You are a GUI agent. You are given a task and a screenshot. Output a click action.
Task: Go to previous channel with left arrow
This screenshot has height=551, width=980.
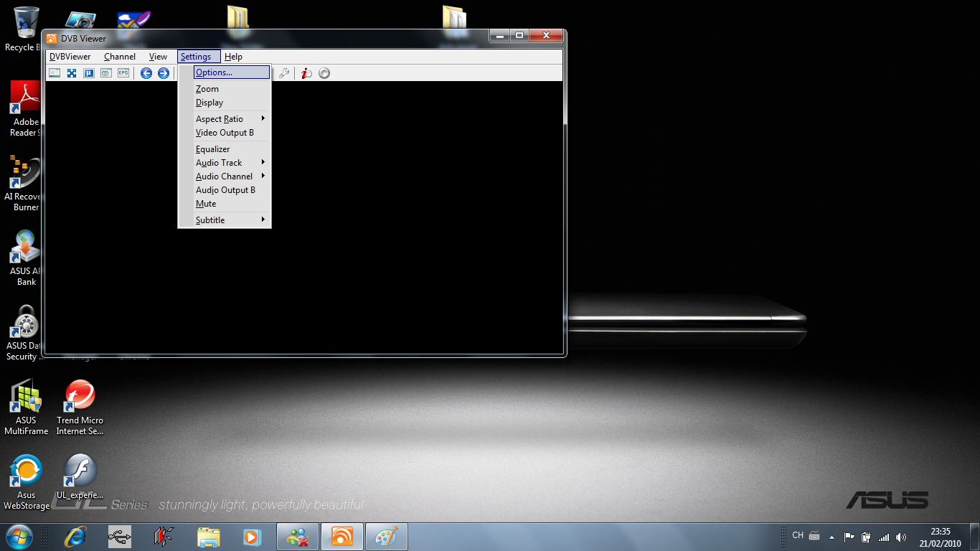pyautogui.click(x=146, y=73)
